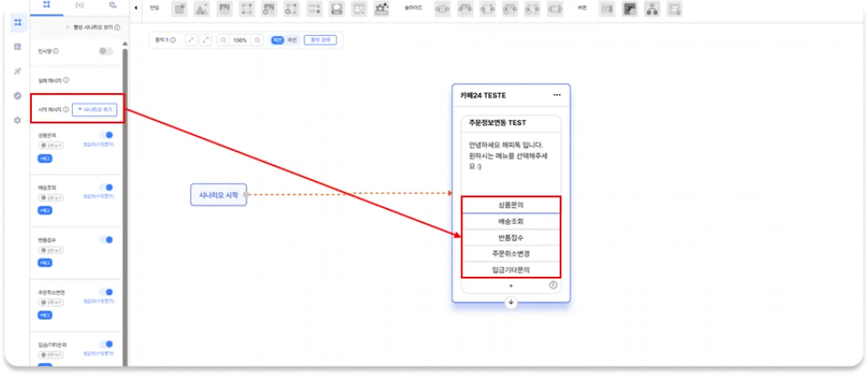Image resolution: width=868 pixels, height=375 pixels.
Task: Add a button with the card's + sign
Action: (x=511, y=286)
